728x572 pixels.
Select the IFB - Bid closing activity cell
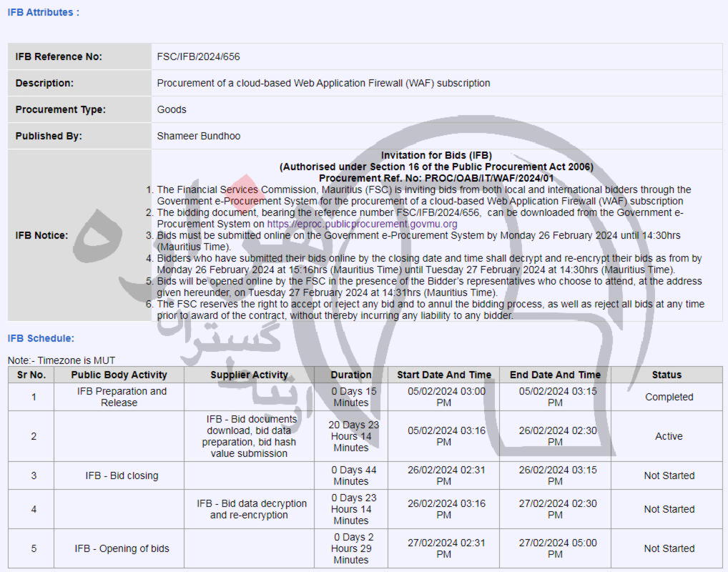122,475
